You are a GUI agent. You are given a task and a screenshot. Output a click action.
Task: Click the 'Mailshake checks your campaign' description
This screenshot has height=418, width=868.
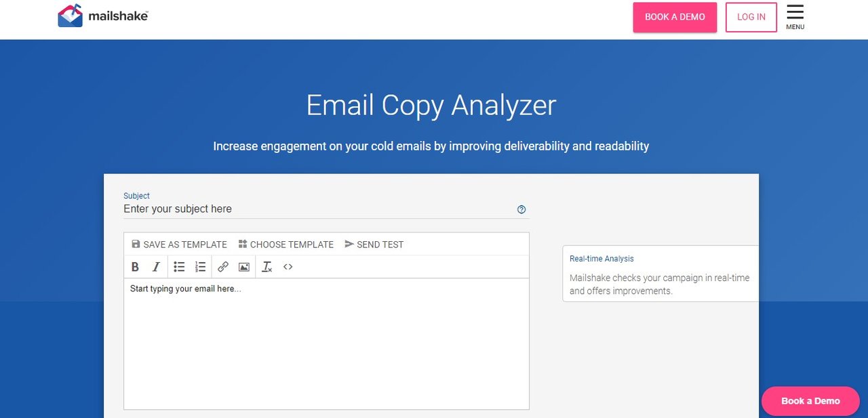(x=660, y=285)
